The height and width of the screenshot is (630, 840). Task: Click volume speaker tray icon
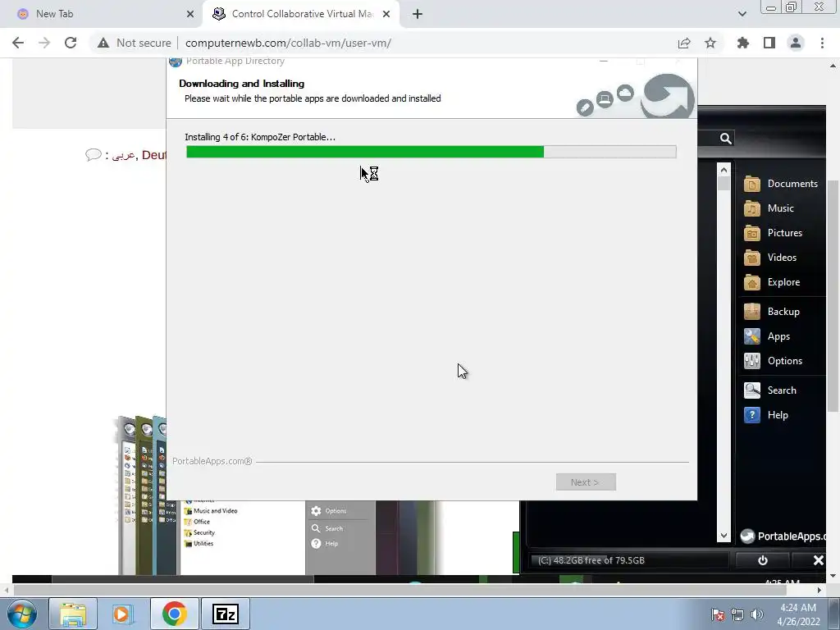(756, 614)
